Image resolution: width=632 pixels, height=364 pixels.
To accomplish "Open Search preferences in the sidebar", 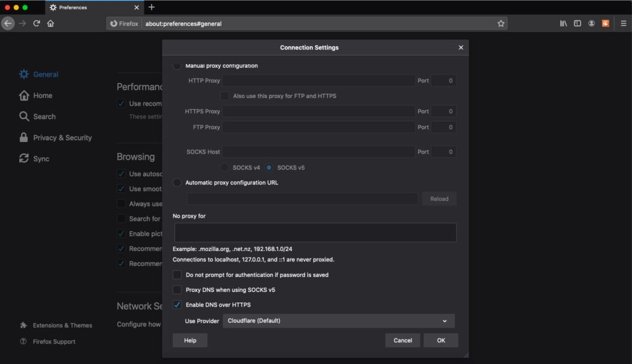I will pos(44,116).
